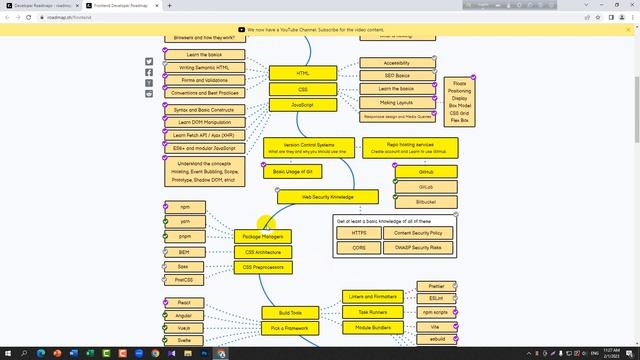640x360 pixels.
Task: Open the Web Security Knowledge node
Action: [328, 197]
